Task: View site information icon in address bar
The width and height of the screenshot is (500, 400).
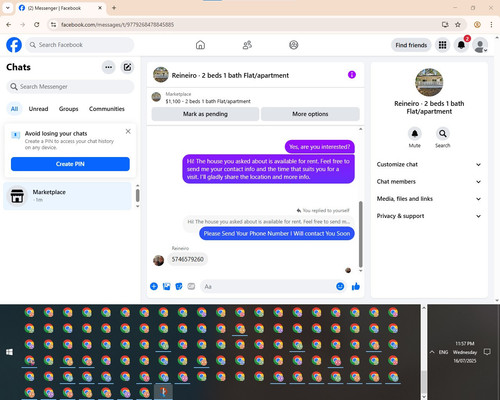Action: click(x=53, y=25)
